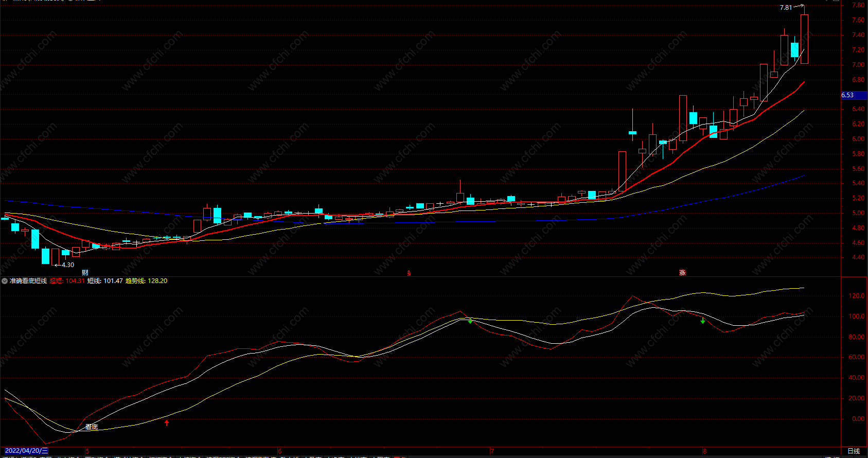Screen dimensions: 868x458
Task: Click the 2022/04/20/三 date label
Action: (x=26, y=451)
